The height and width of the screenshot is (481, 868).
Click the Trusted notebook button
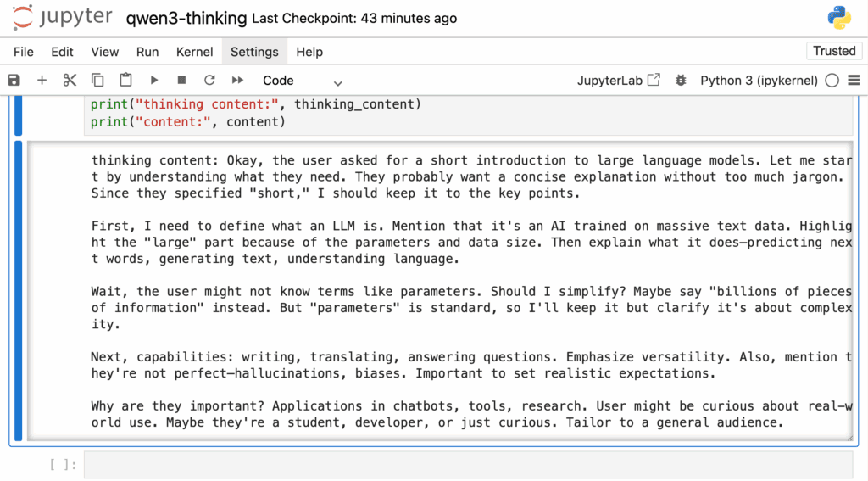834,51
